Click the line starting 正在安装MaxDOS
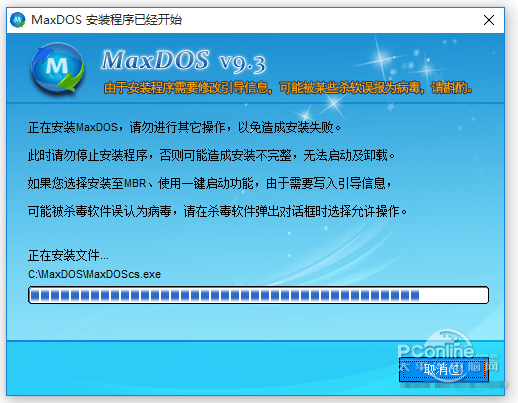 [184, 127]
